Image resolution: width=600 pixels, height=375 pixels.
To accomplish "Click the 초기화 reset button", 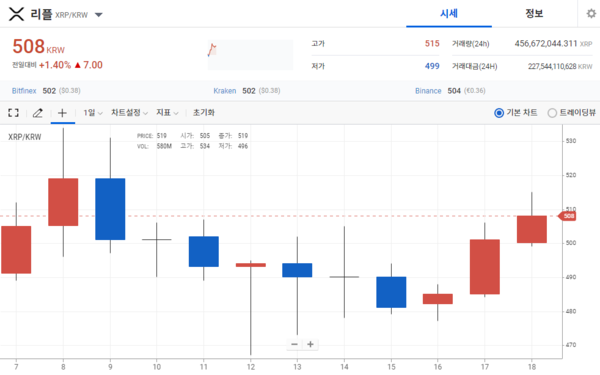I will pyautogui.click(x=204, y=113).
